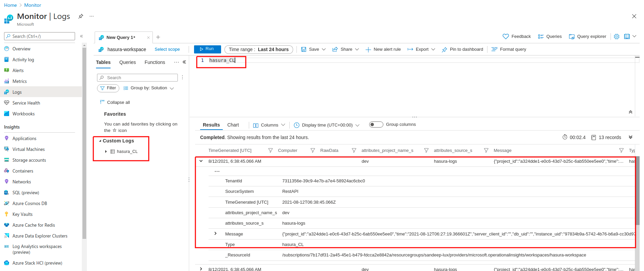Toggle the Group columns switch
The width and height of the screenshot is (644, 271).
(376, 125)
